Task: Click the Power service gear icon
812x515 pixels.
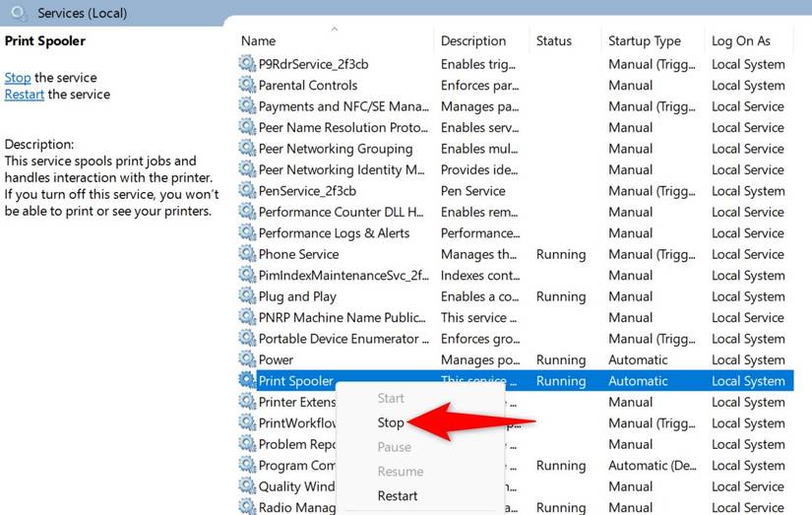Action: [x=246, y=359]
